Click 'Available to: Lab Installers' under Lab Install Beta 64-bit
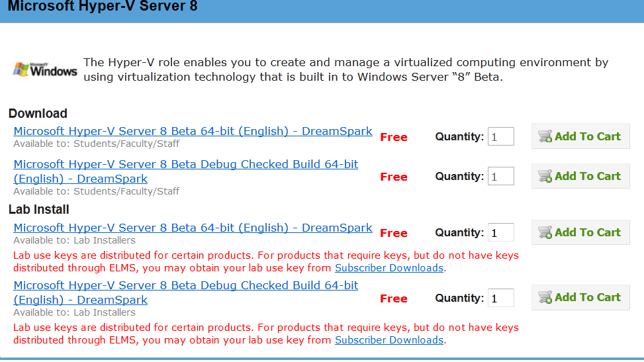Image resolution: width=644 pixels, height=362 pixels. pos(74,240)
